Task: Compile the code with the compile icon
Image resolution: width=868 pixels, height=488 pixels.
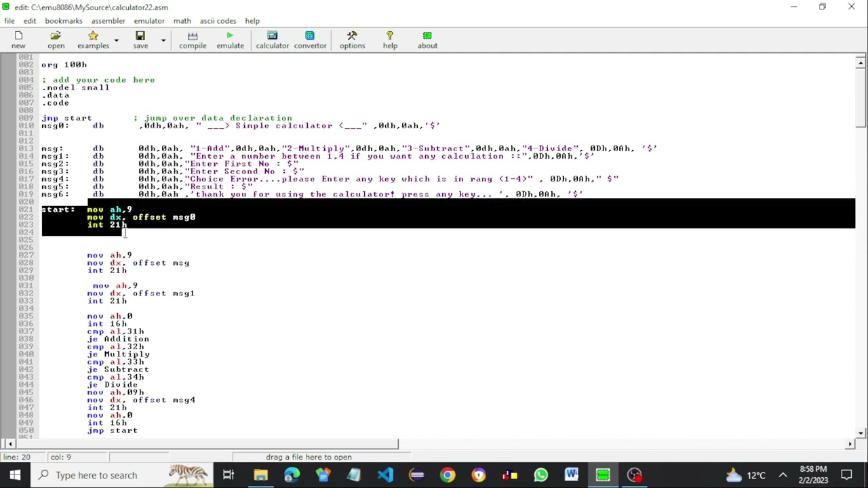Action: tap(193, 39)
